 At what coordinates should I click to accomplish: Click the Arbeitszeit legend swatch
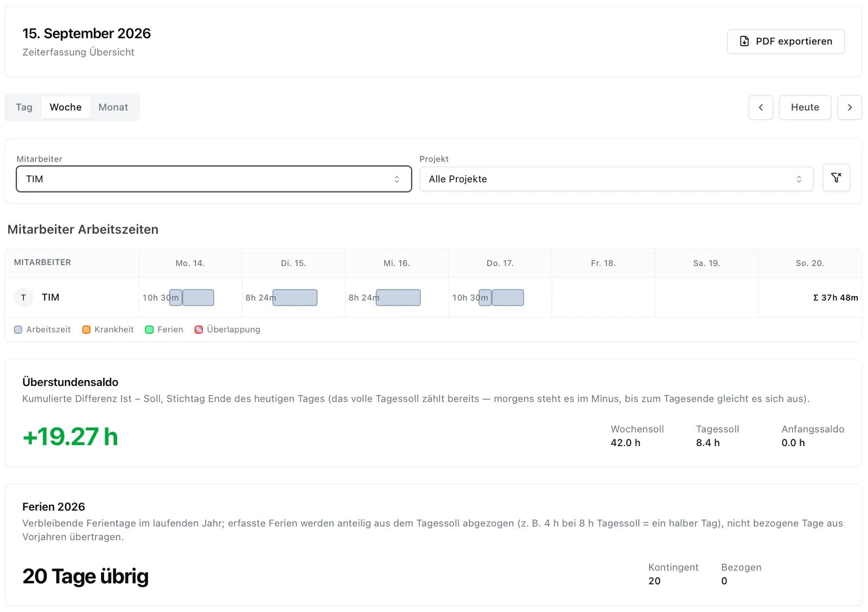(18, 330)
